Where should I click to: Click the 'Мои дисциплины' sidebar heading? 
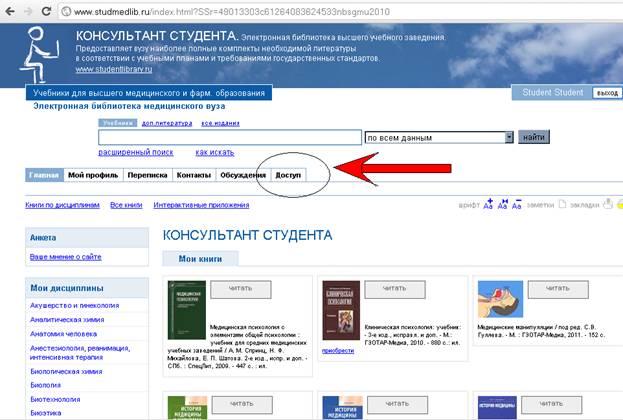tap(67, 288)
